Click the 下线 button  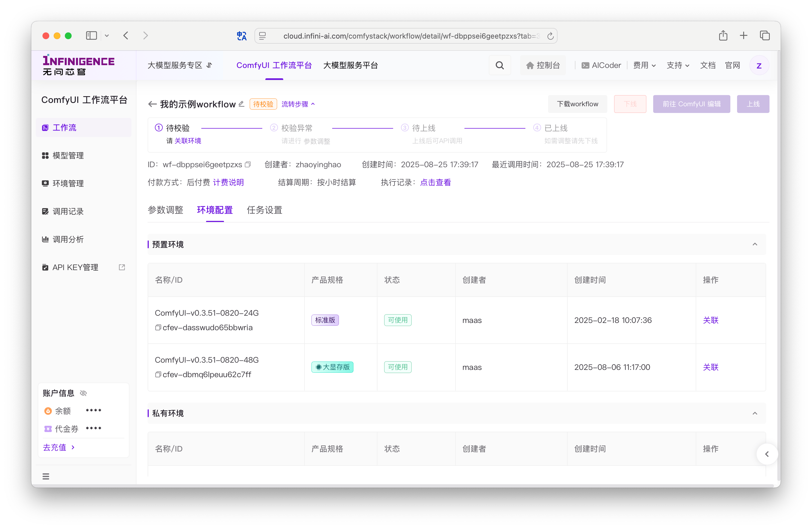pyautogui.click(x=630, y=104)
